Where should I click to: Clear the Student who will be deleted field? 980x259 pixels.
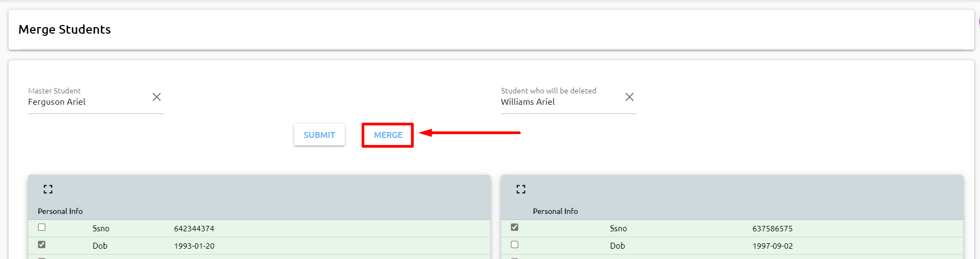click(629, 97)
